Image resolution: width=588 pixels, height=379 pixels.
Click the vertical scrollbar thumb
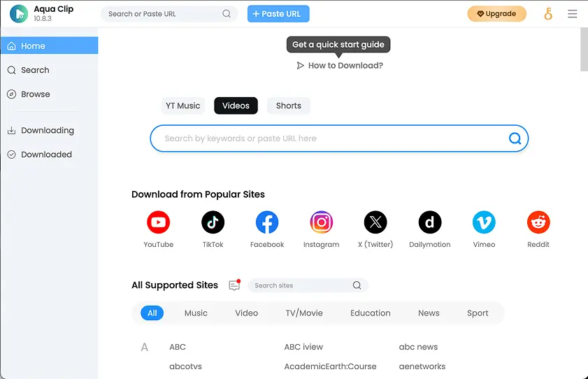tap(584, 49)
